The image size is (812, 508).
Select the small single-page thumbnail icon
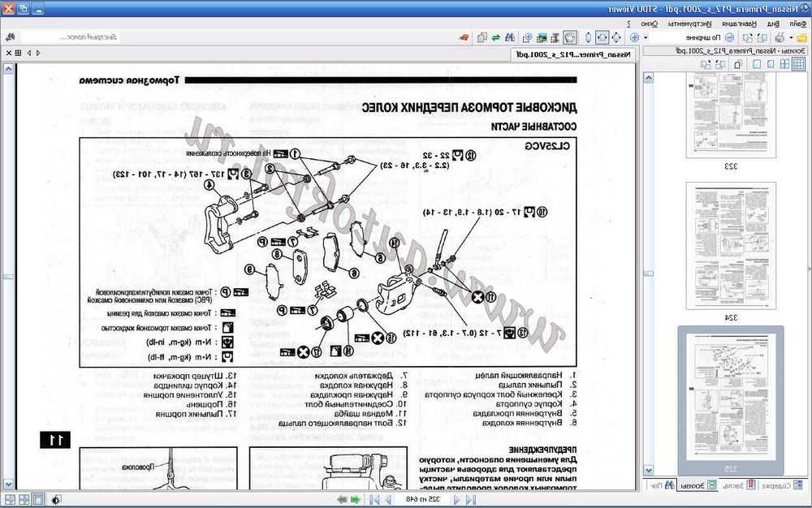[x=771, y=64]
